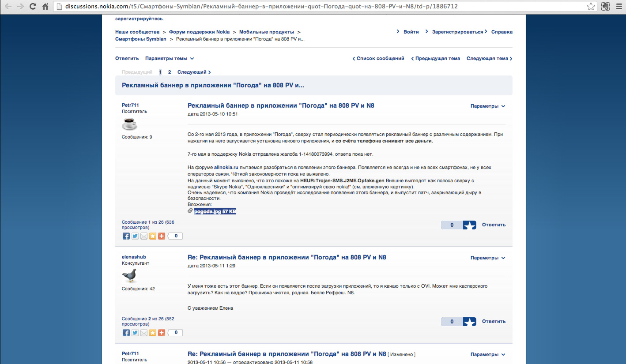Screen dimensions: 626x364
Task: Expand Параметры темы dropdown
Action: (170, 58)
